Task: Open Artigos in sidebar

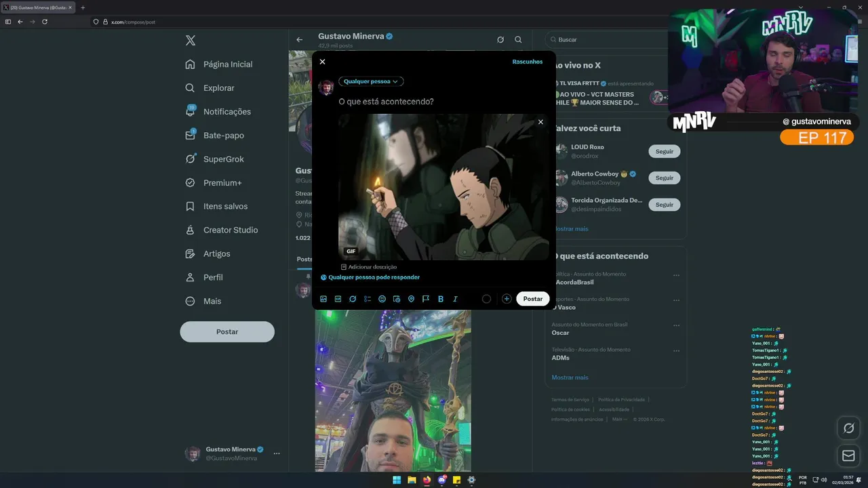Action: [208, 254]
